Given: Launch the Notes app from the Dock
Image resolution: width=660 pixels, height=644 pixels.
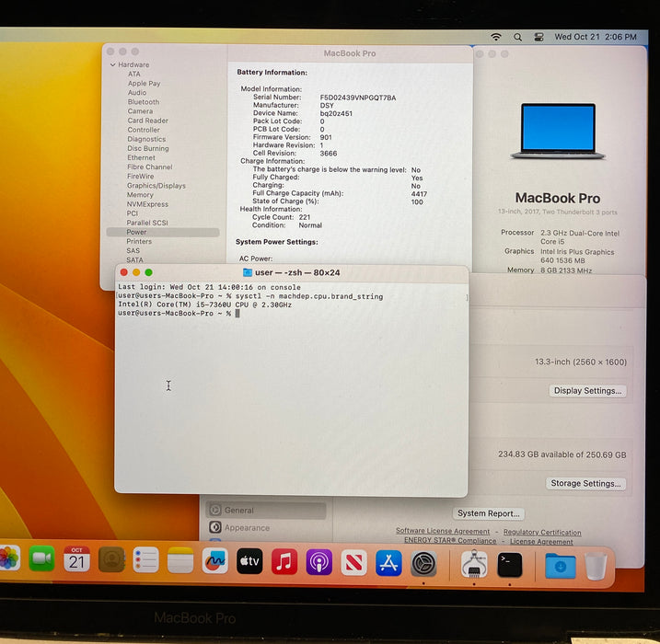Looking at the screenshot, I should coord(180,560).
